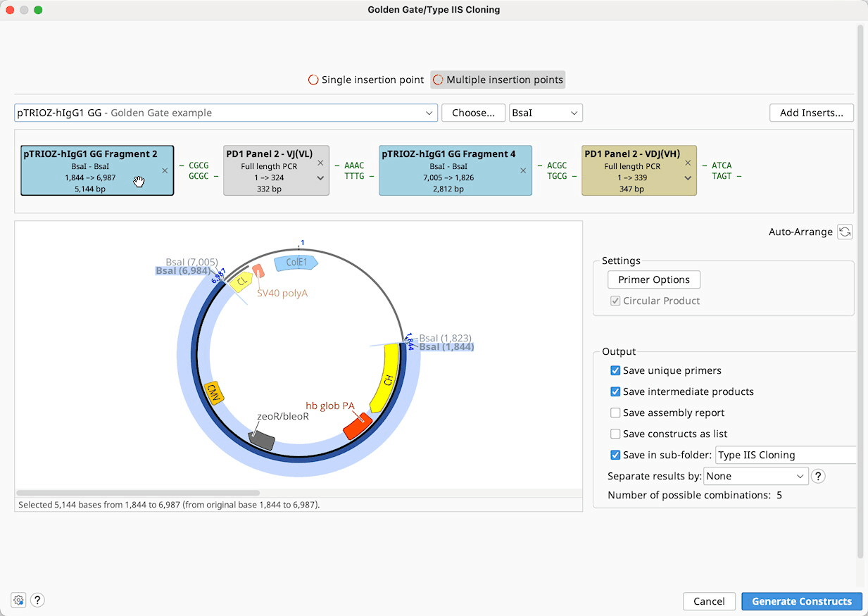Open the BsaI enzyme dropdown
Image resolution: width=868 pixels, height=616 pixels.
546,113
